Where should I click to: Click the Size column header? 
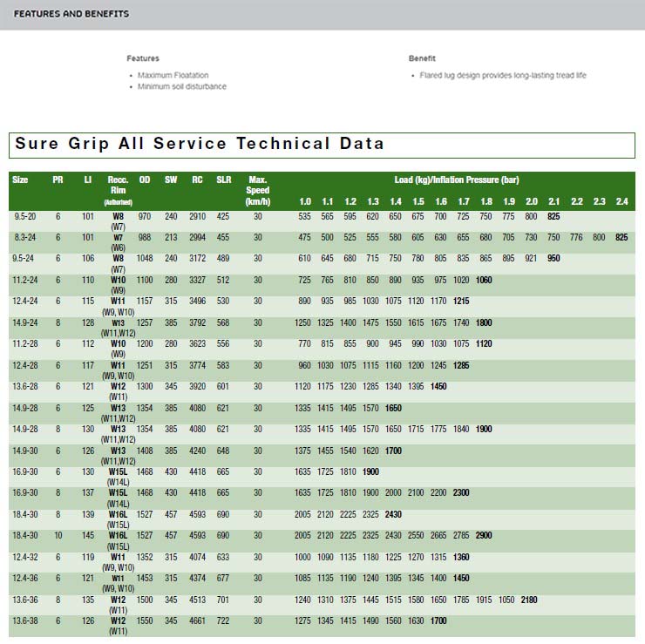pos(20,180)
